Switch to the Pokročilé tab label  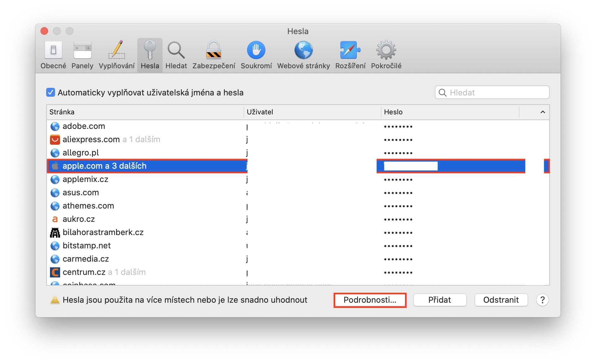coord(386,66)
